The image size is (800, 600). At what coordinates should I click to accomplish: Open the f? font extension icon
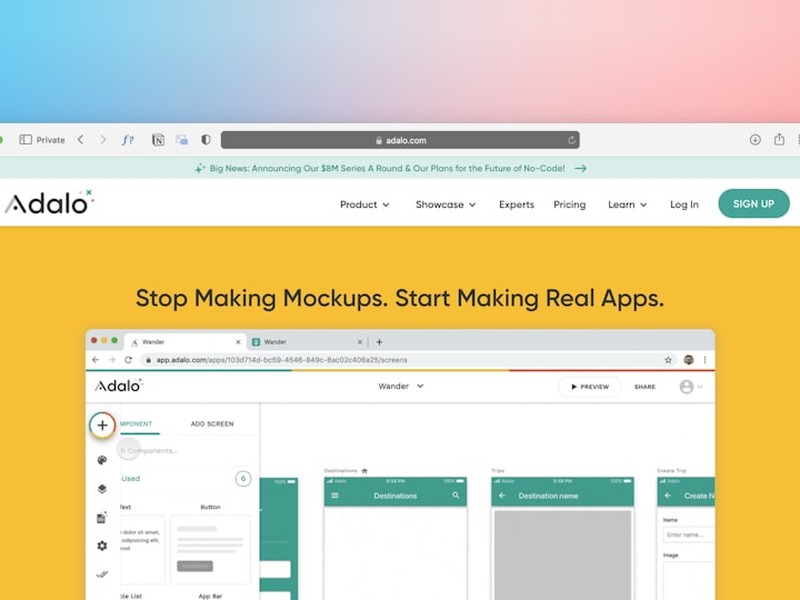128,140
